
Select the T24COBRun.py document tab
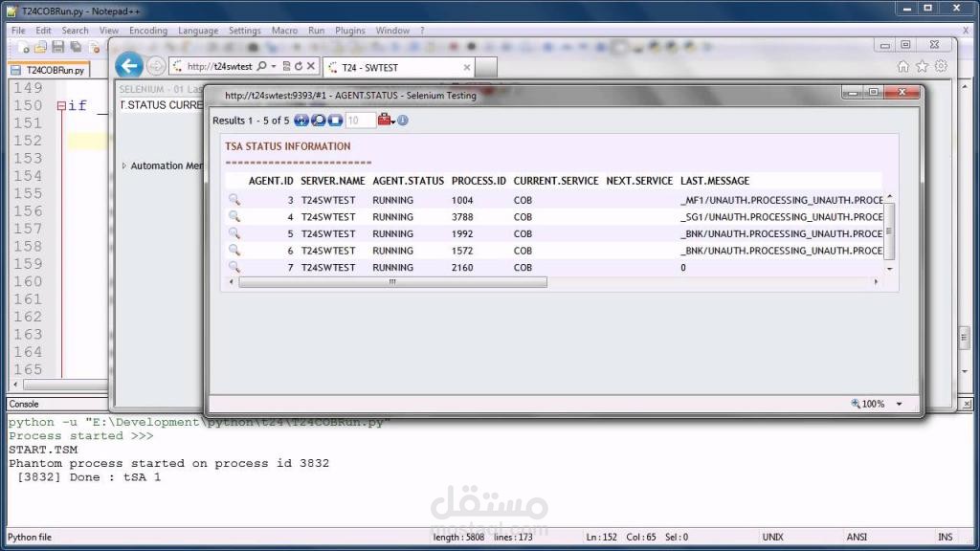49,69
